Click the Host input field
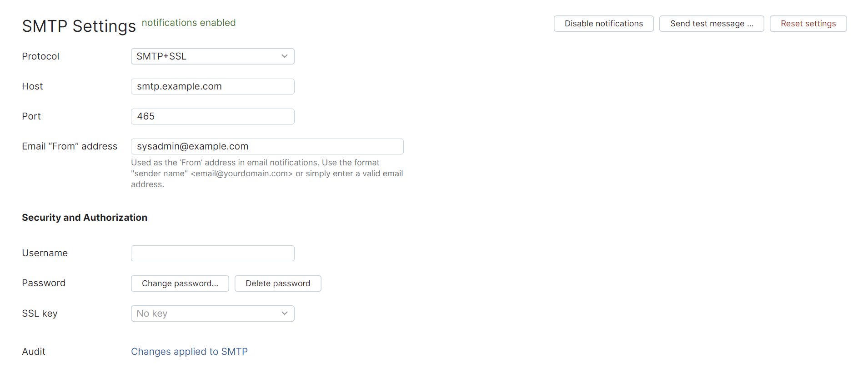Viewport: 868px width, 368px height. [x=212, y=86]
